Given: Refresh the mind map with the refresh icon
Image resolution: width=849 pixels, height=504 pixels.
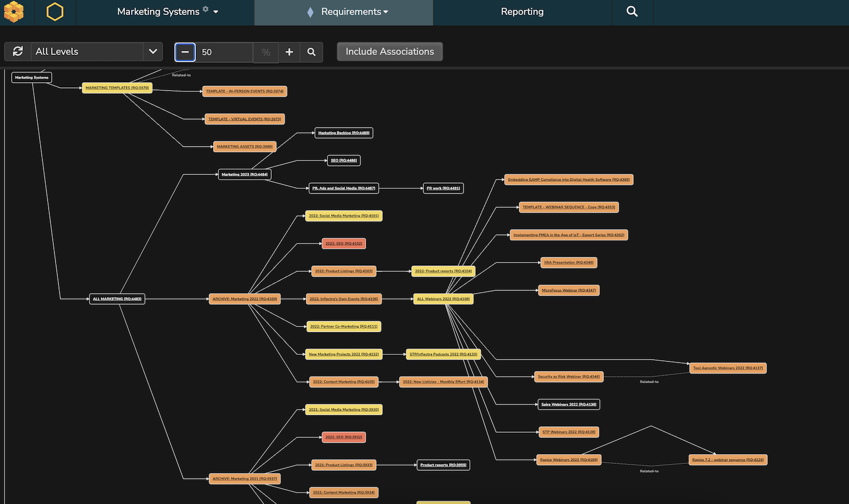Looking at the screenshot, I should (x=18, y=52).
